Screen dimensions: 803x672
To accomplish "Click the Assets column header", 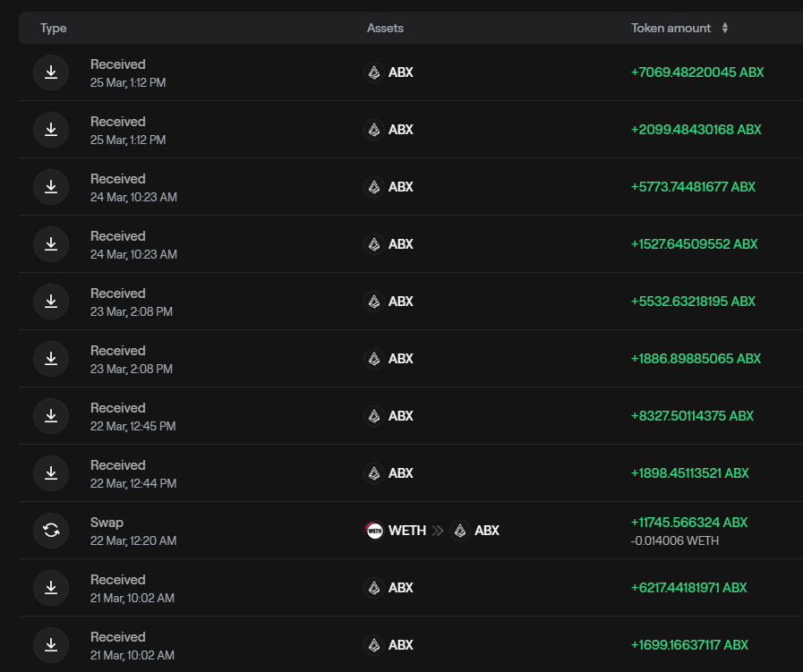I will (x=385, y=28).
